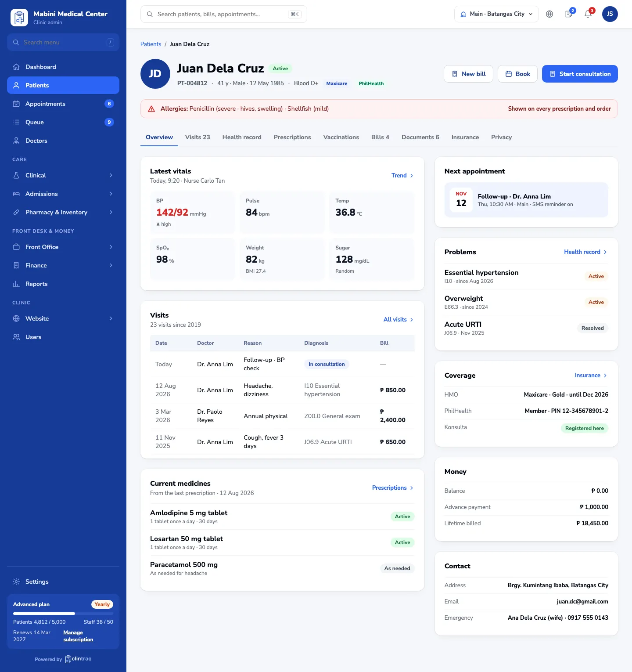
Task: Open the All visits link
Action: [399, 319]
